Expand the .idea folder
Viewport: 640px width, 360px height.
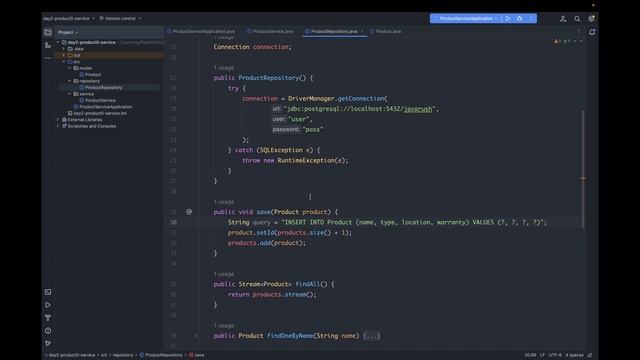(64, 49)
